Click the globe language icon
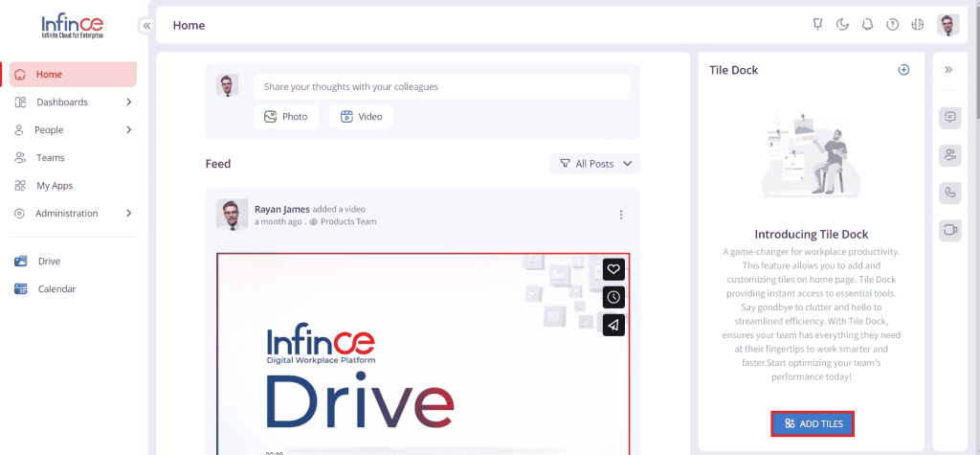The height and width of the screenshot is (455, 980). (x=918, y=24)
